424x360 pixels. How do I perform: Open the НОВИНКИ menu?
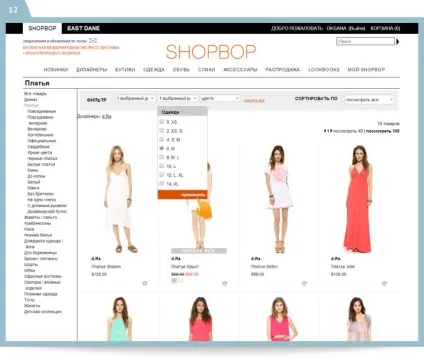pos(56,70)
